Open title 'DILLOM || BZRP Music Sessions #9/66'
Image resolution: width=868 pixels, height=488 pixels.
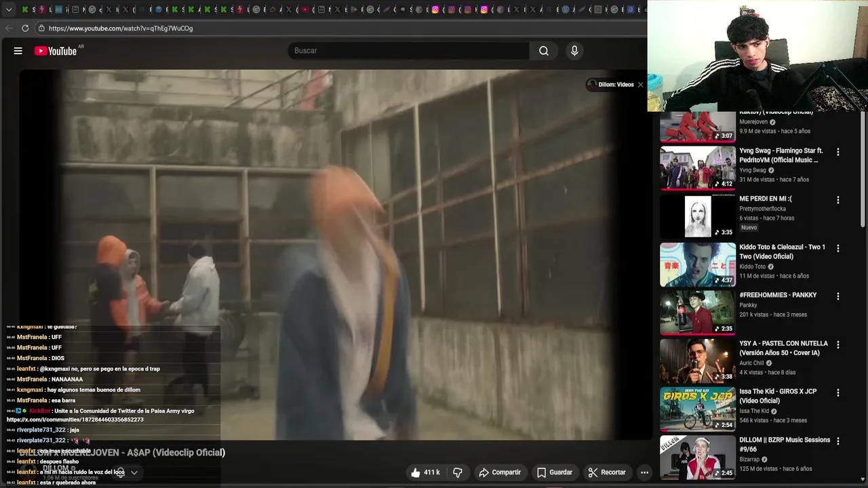tap(785, 444)
